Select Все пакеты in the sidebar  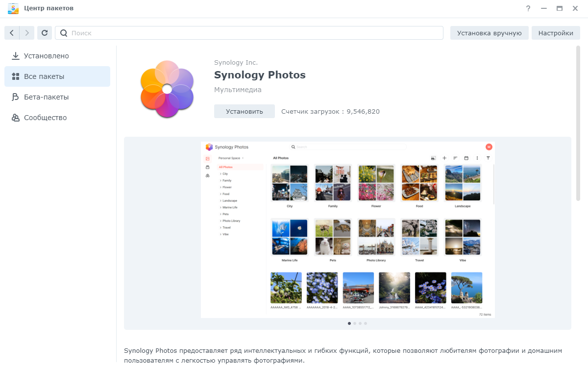pyautogui.click(x=57, y=76)
